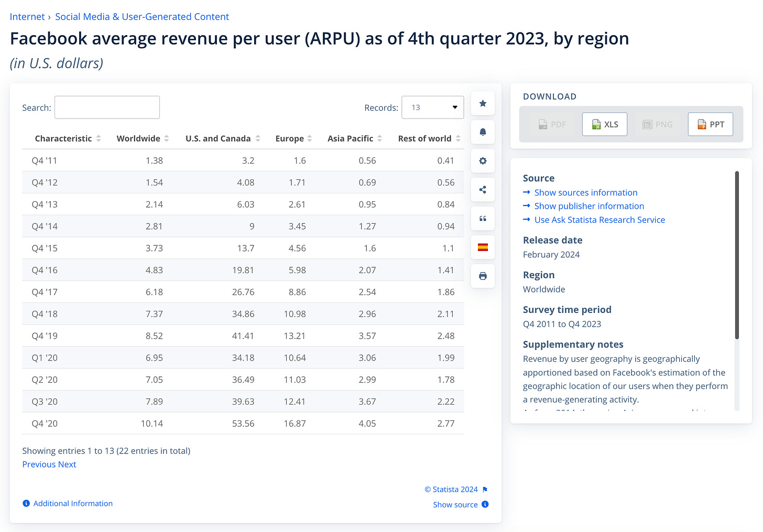Sort by the Asia Pacific column
This screenshot has width=763, height=532.
coord(355,138)
